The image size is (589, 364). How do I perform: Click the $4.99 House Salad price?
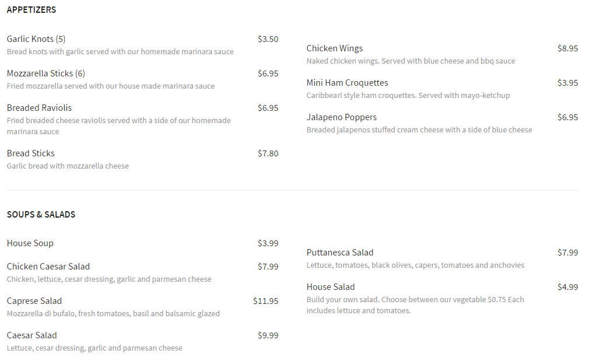(567, 287)
